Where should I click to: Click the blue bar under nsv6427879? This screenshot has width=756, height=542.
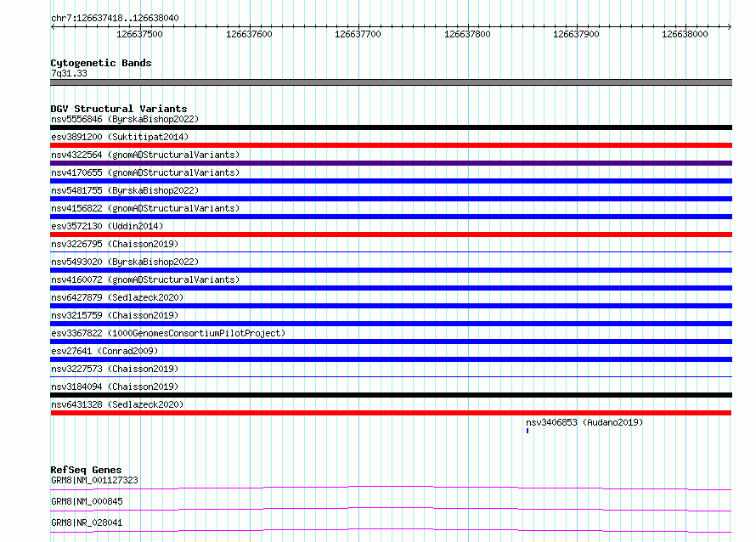pos(391,306)
